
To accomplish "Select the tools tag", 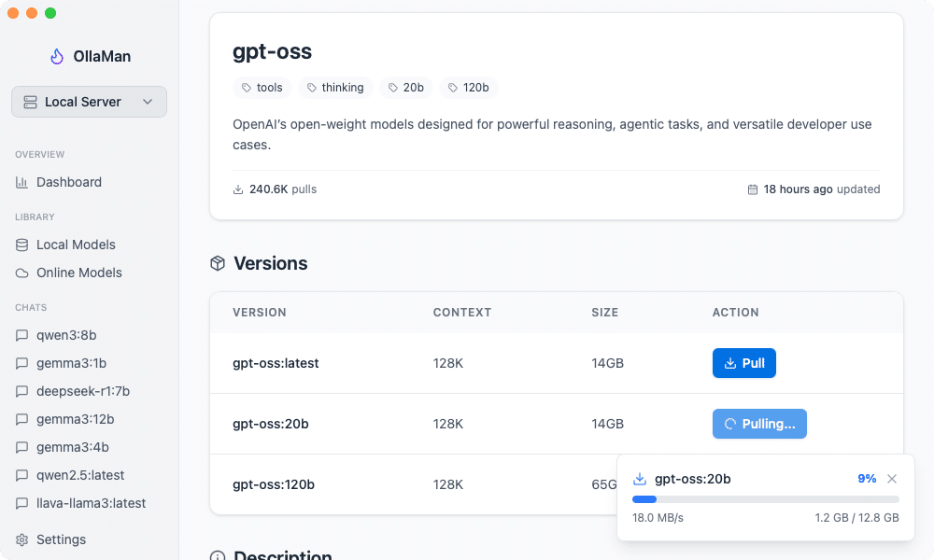I will click(262, 88).
